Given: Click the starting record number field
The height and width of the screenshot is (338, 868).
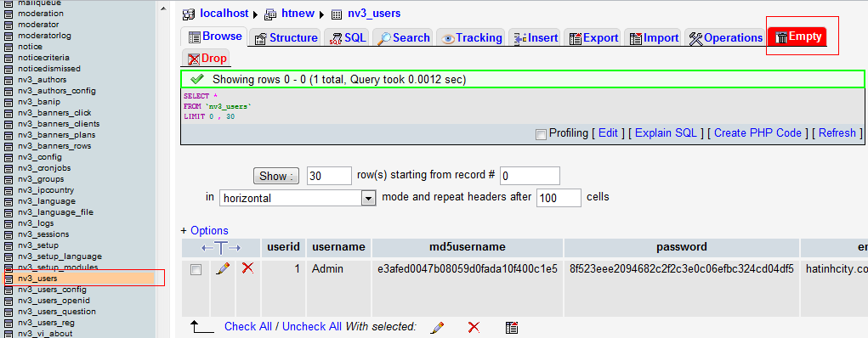Looking at the screenshot, I should click(x=530, y=176).
